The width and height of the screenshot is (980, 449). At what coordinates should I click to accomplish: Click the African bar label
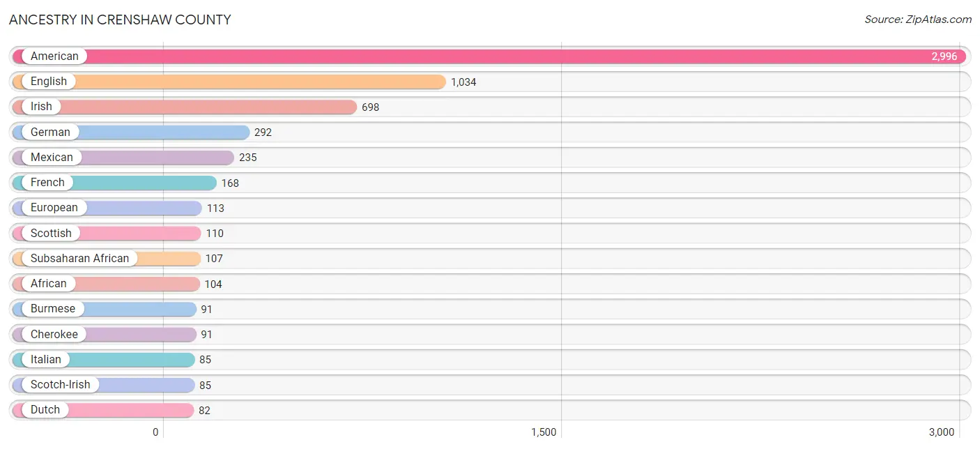click(49, 284)
